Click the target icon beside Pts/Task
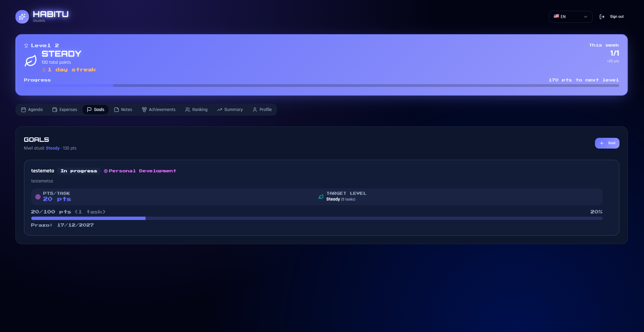This screenshot has width=644, height=332. 38,197
